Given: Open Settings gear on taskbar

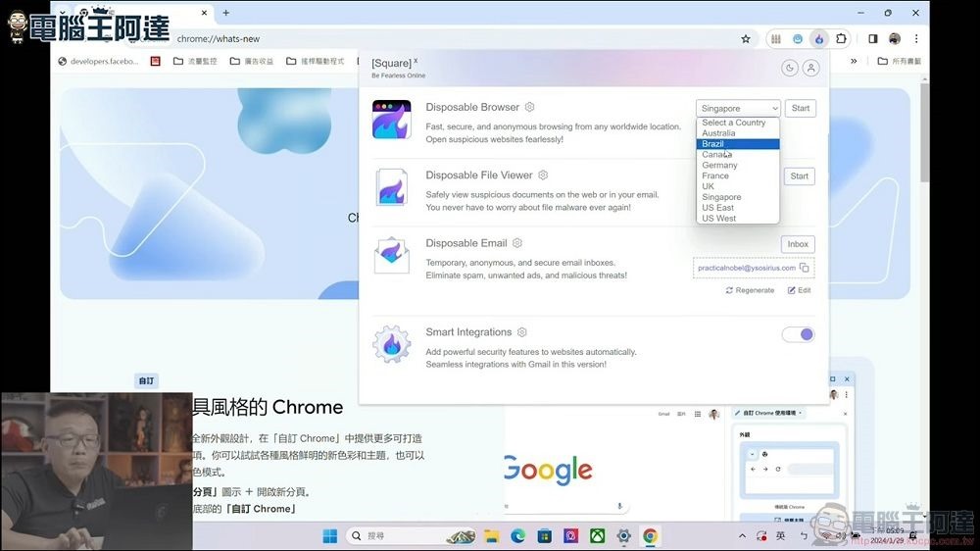Looking at the screenshot, I should 623,536.
